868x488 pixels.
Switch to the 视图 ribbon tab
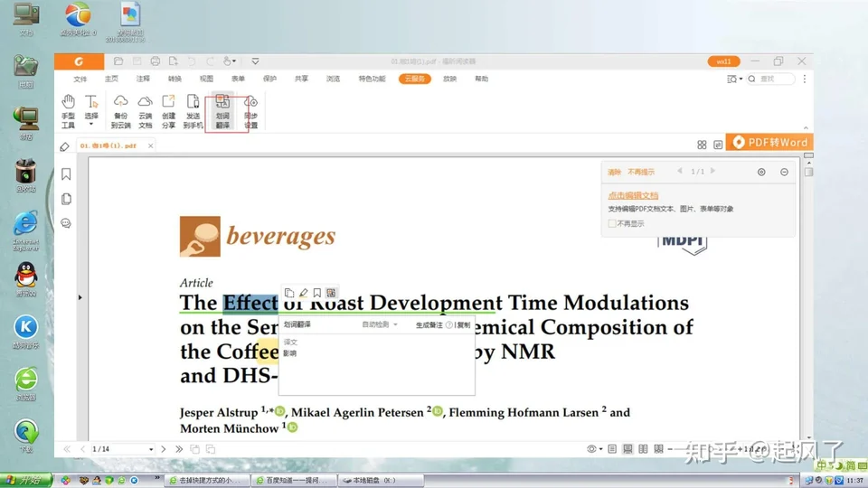[x=206, y=80]
